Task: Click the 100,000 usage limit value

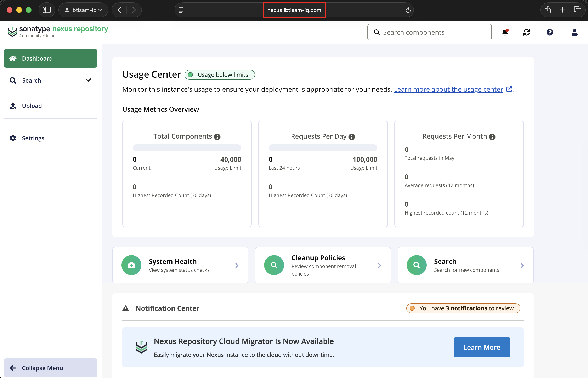Action: click(365, 160)
